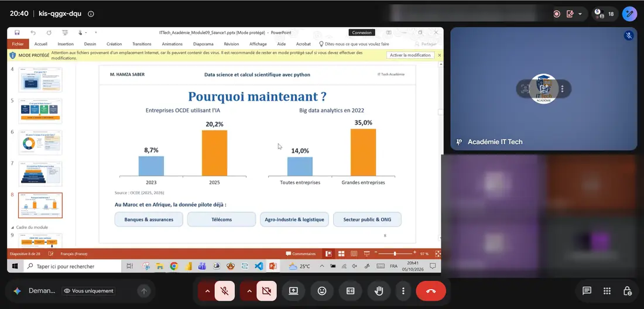Open Chrome from the shared taskbar

click(x=174, y=266)
